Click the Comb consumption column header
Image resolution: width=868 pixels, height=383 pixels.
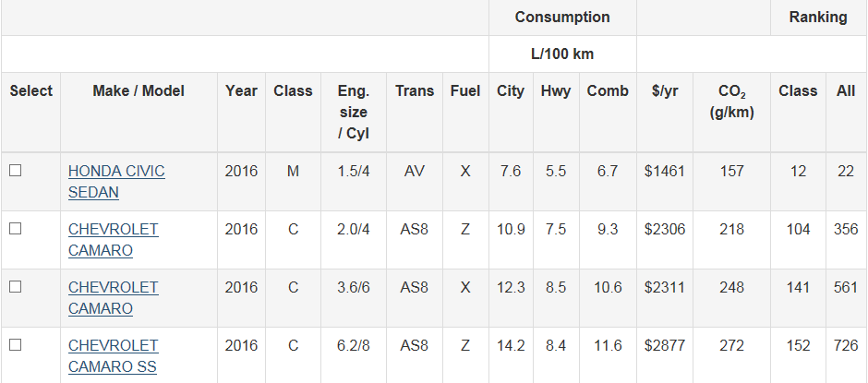point(608,91)
